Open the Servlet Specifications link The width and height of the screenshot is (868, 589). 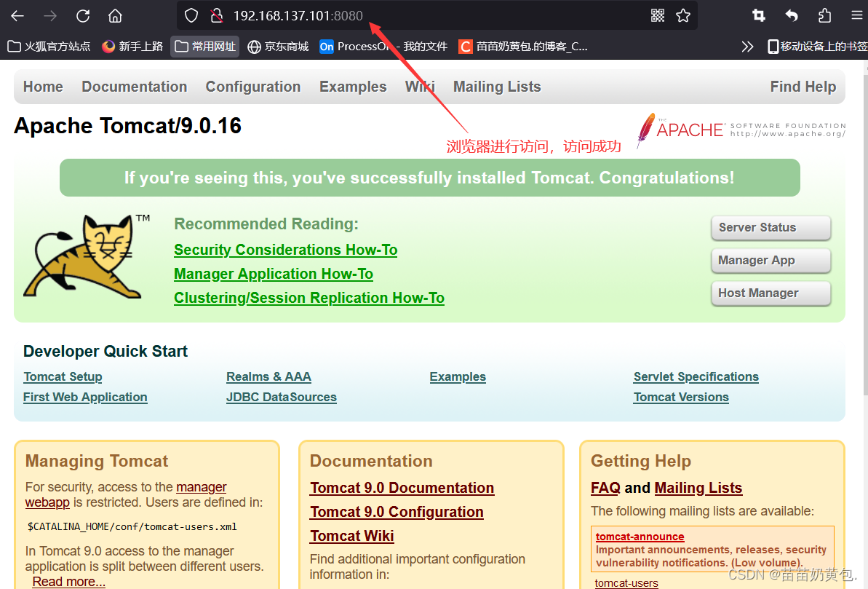tap(696, 377)
